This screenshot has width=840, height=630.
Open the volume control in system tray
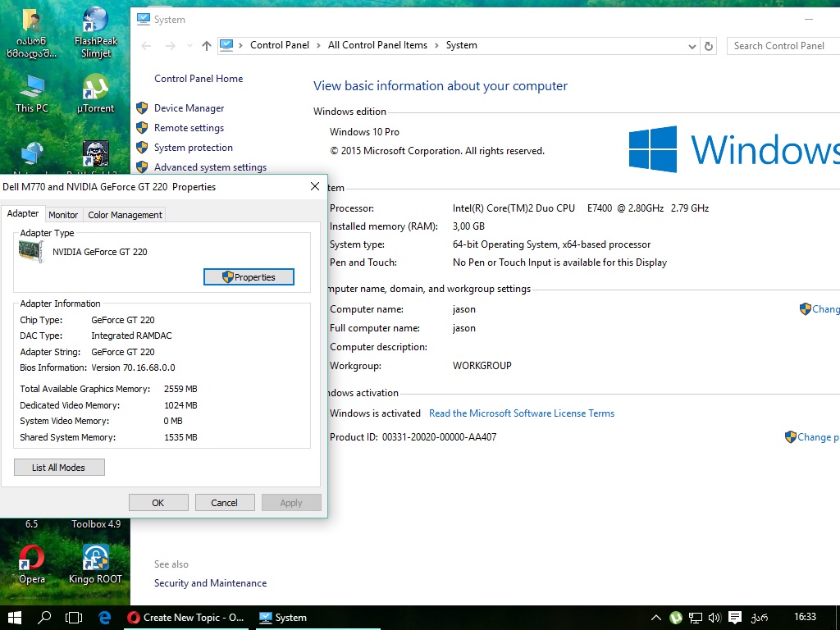pyautogui.click(x=714, y=618)
